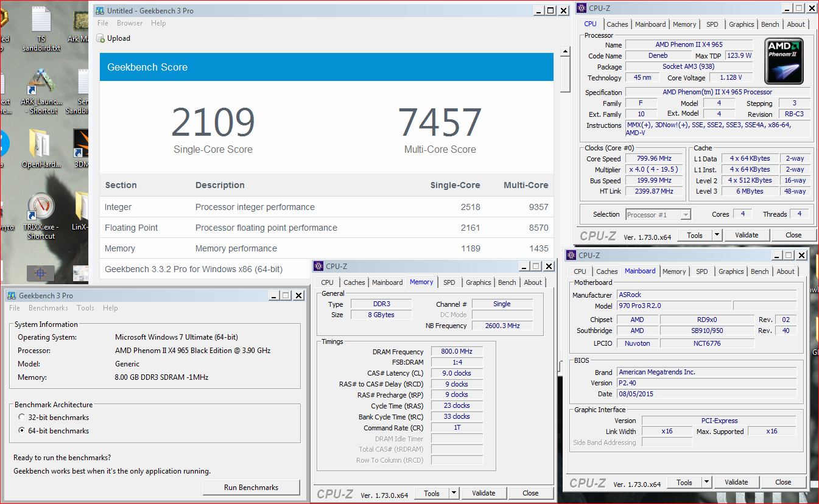Select 64-bit benchmarks radio option
819x504 pixels.
22,431
